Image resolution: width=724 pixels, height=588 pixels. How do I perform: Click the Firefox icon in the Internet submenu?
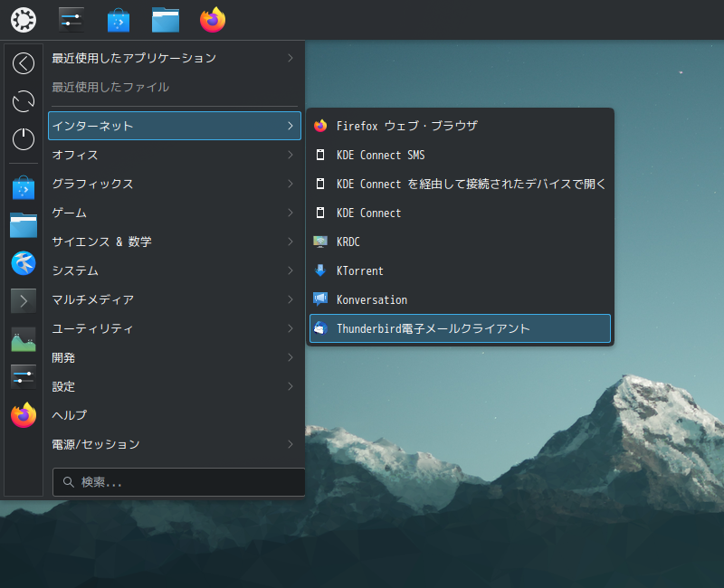tap(320, 126)
